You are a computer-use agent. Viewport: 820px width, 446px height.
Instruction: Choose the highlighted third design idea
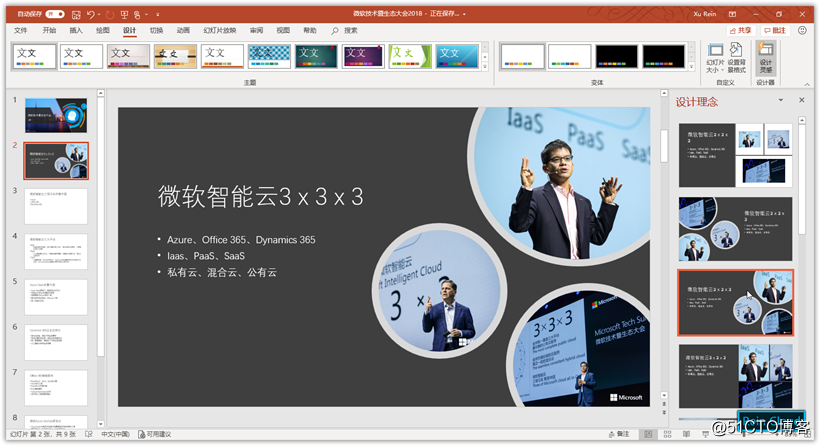pos(735,303)
